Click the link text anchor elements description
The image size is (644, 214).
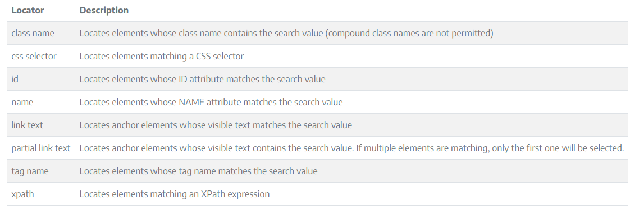(216, 125)
